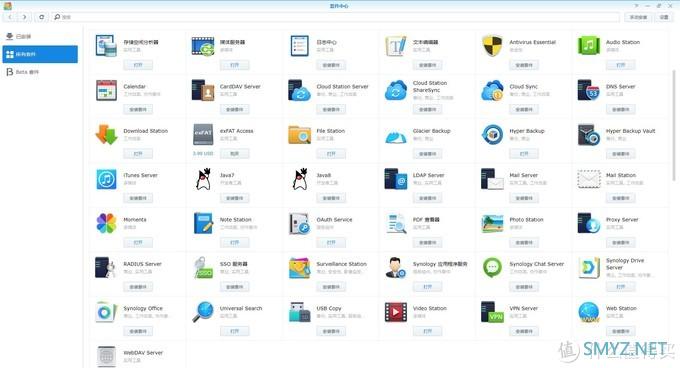Select the Glacier Backup icon
The height and width of the screenshot is (368, 680).
point(396,136)
